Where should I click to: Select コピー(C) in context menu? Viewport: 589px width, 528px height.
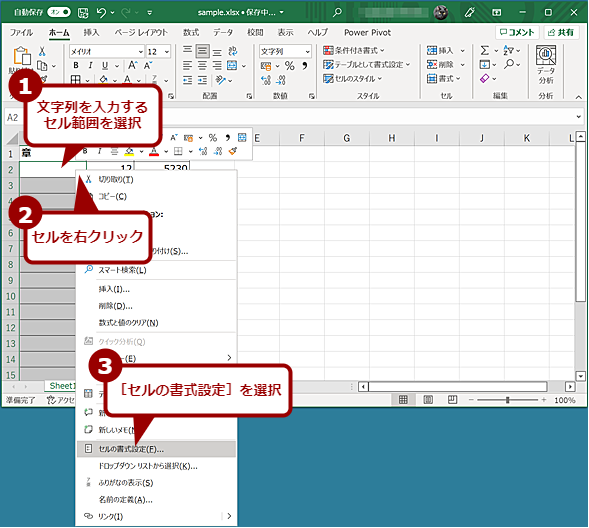157,196
